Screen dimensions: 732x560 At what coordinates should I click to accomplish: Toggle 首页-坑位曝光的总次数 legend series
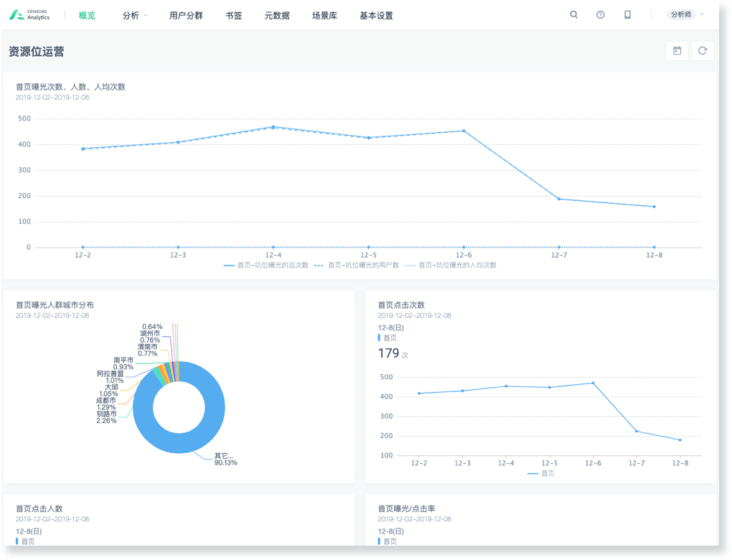click(x=266, y=265)
